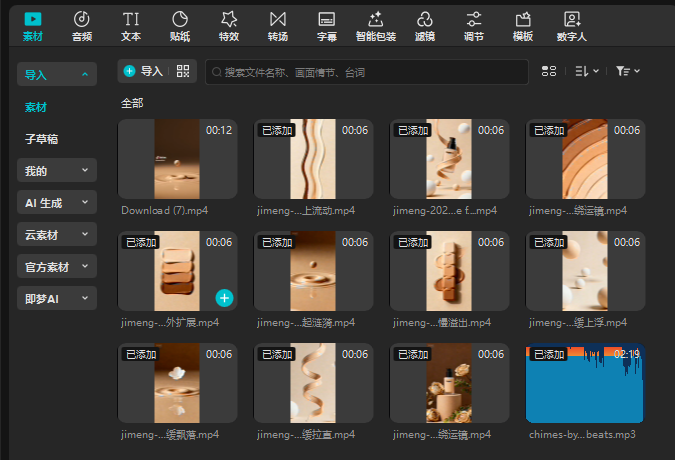Collapse the 导入 sidebar section

pyautogui.click(x=57, y=74)
